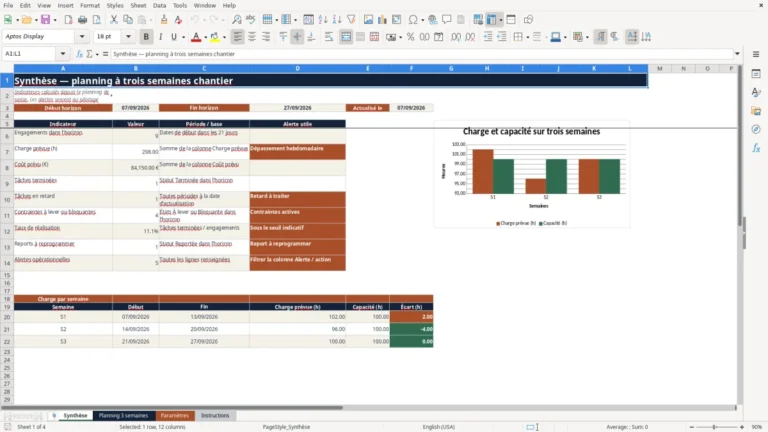
Task: Open the font color dropdown arrow
Action: [x=205, y=37]
